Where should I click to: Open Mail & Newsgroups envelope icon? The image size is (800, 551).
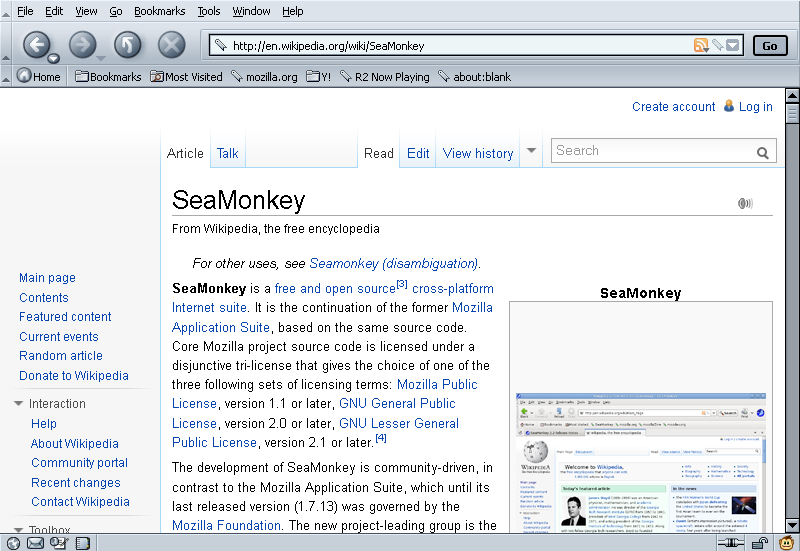click(x=35, y=543)
